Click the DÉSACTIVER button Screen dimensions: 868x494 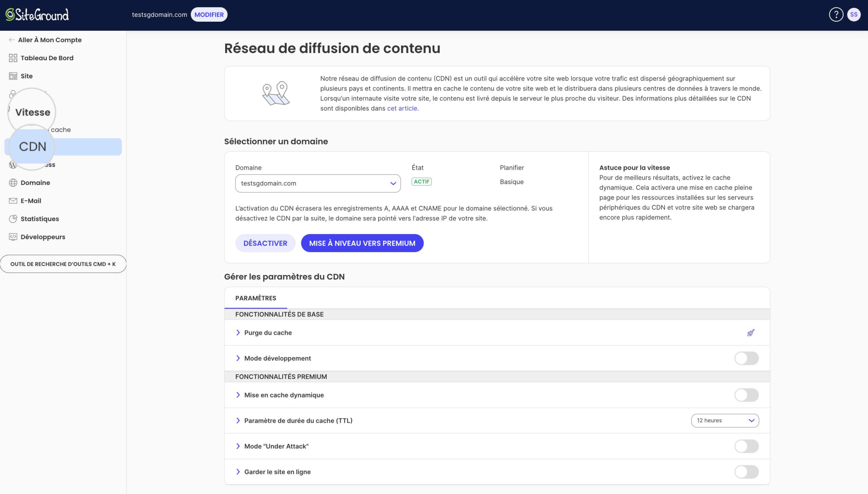click(265, 243)
